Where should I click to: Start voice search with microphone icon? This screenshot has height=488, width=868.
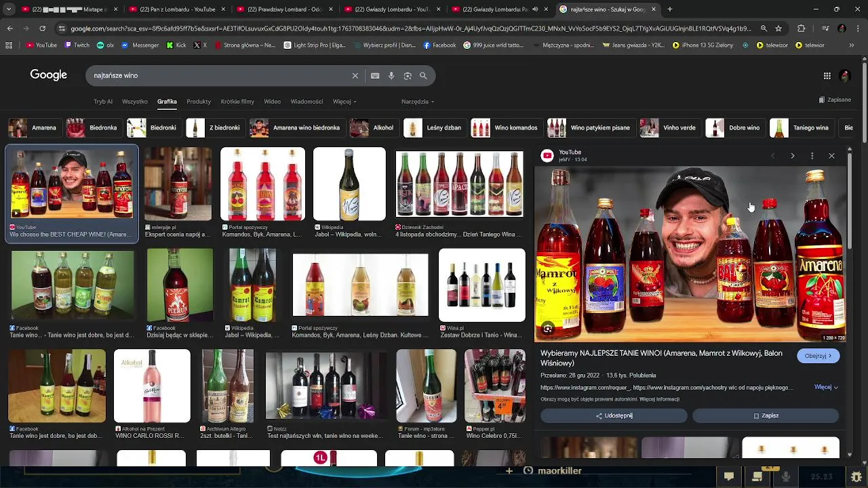(x=391, y=76)
